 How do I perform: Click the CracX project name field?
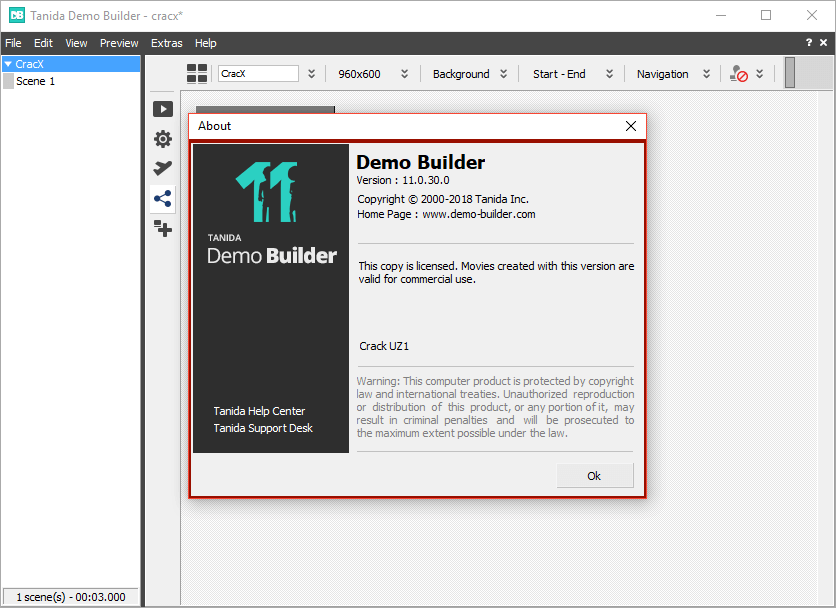(258, 74)
